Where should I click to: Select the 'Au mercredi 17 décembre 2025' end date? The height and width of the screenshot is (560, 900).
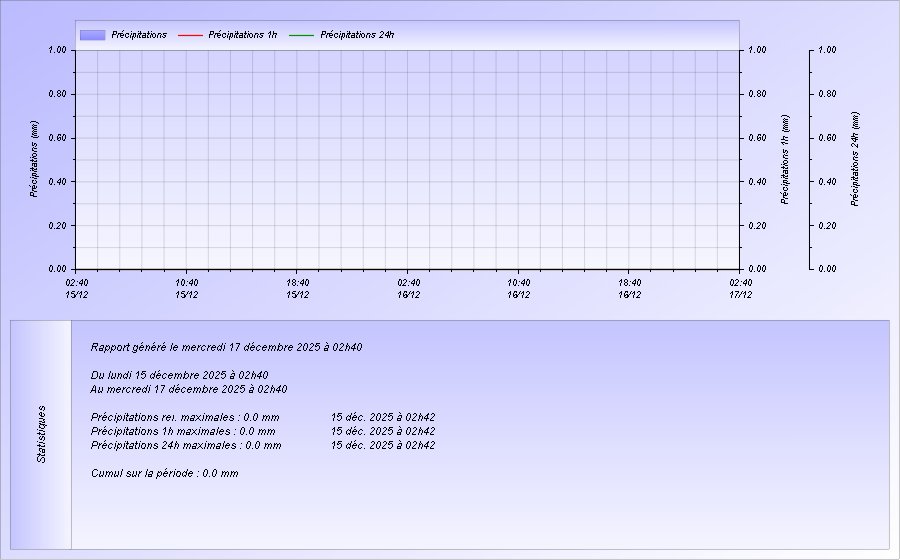pos(189,389)
